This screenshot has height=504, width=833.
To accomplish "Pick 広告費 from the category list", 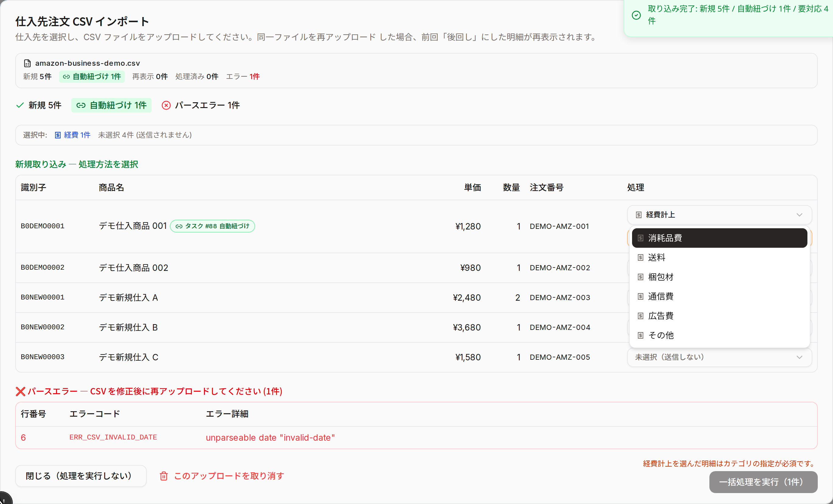I will pos(719,316).
